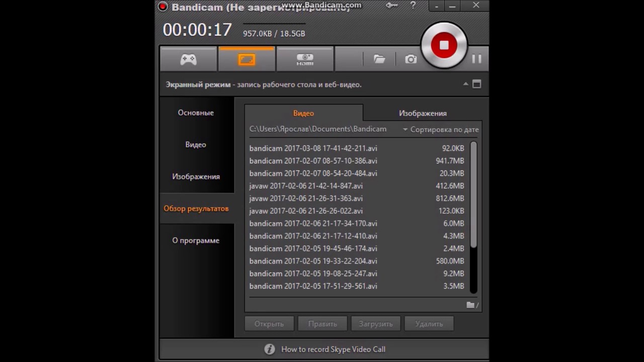The width and height of the screenshot is (644, 362).
Task: Click the 957.0KB / 18.5GB storage readout
Action: point(274,34)
